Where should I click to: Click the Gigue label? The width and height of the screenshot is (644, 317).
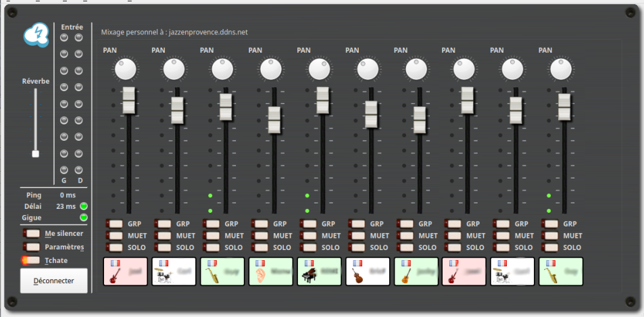click(x=32, y=218)
